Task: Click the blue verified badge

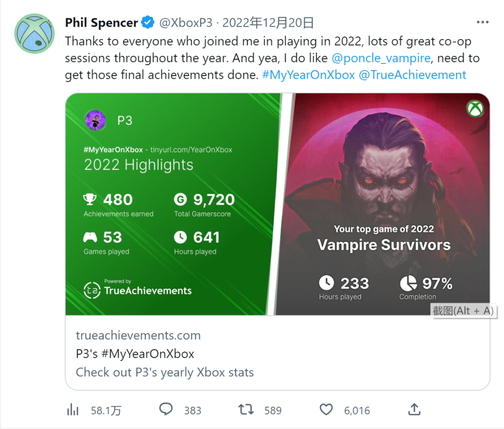Action: [x=148, y=22]
